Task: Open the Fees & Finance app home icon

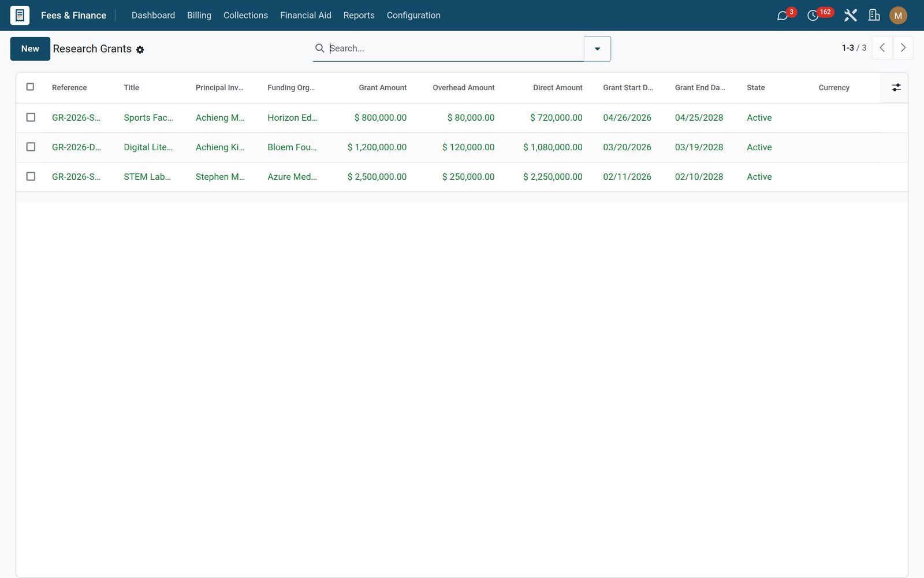Action: [x=20, y=16]
